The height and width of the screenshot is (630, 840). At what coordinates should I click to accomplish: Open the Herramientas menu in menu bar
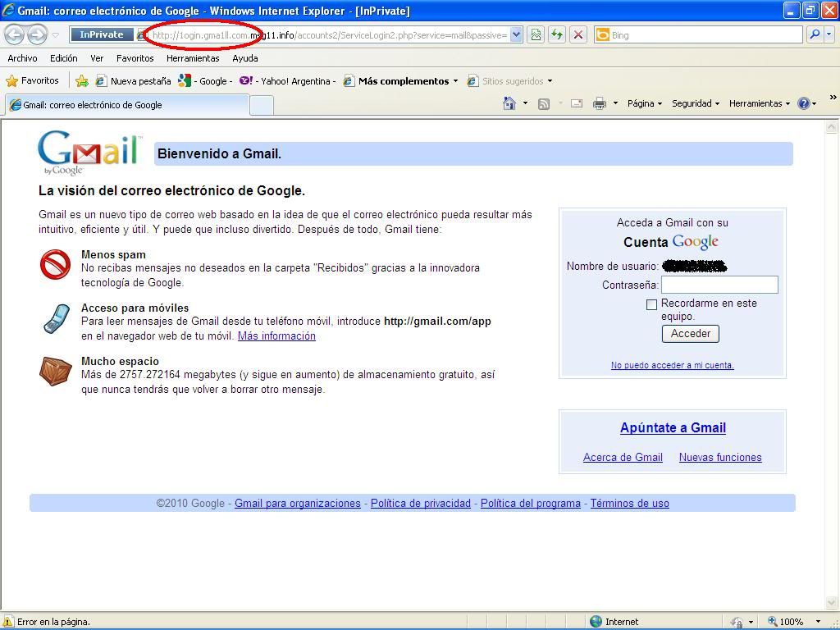coord(193,58)
